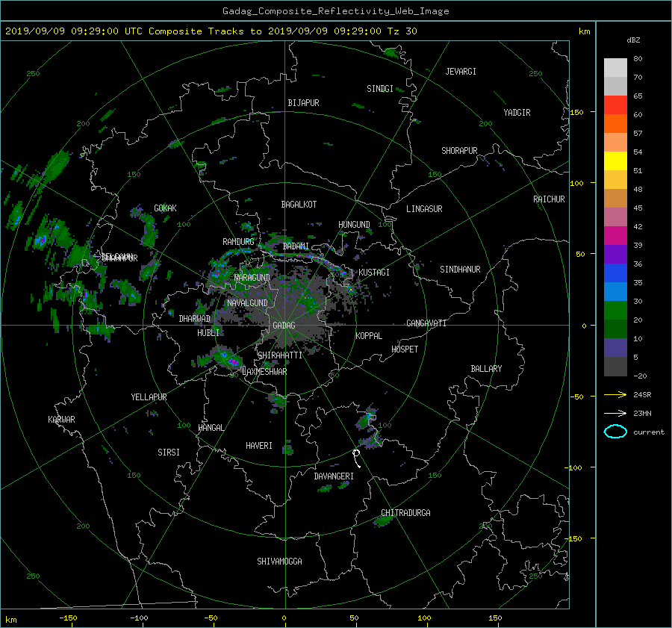The image size is (672, 628).
Task: Click the GADAG radar center label
Action: click(284, 326)
